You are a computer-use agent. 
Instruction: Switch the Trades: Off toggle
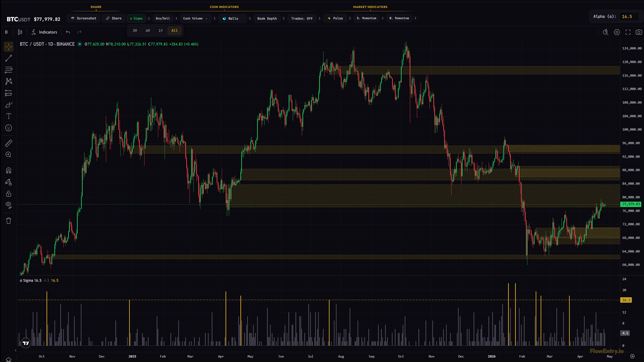coord(302,18)
